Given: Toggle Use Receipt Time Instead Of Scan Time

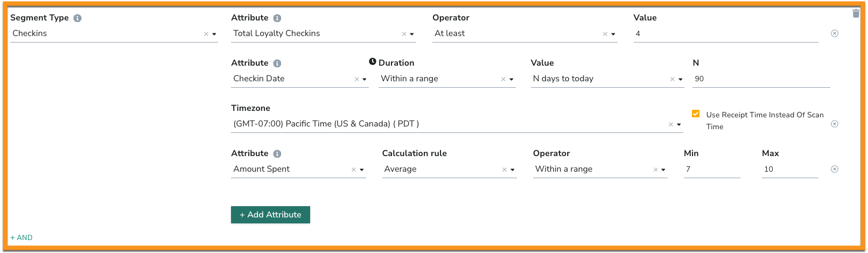Looking at the screenshot, I should 696,114.
